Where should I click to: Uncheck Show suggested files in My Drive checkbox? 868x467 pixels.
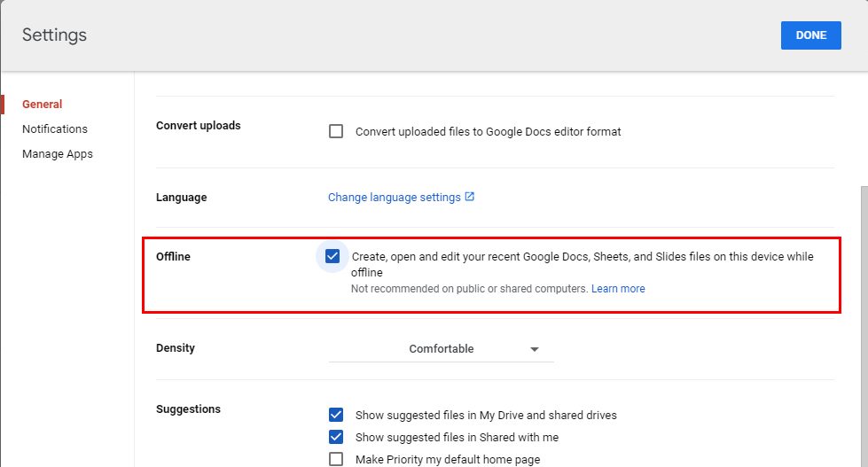pyautogui.click(x=336, y=415)
